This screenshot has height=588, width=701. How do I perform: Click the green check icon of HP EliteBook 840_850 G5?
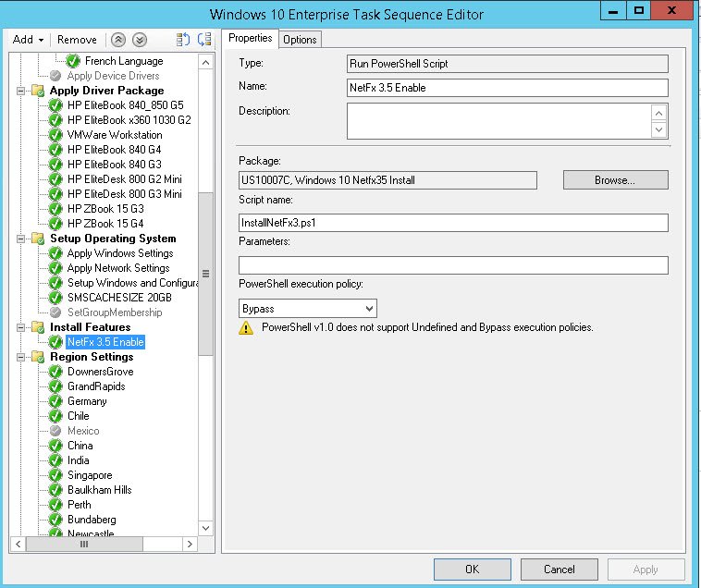[x=55, y=105]
